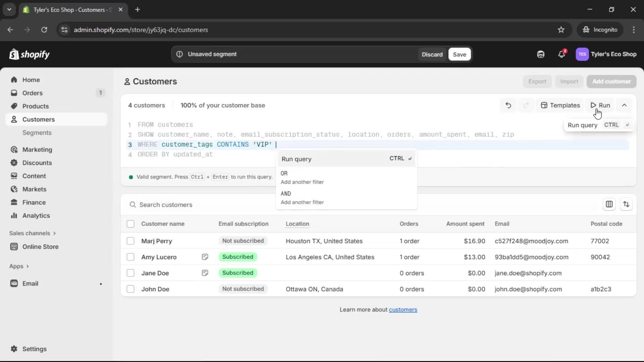Open Segments in the sidebar
Screen dimensions: 644x362
(x=37, y=133)
